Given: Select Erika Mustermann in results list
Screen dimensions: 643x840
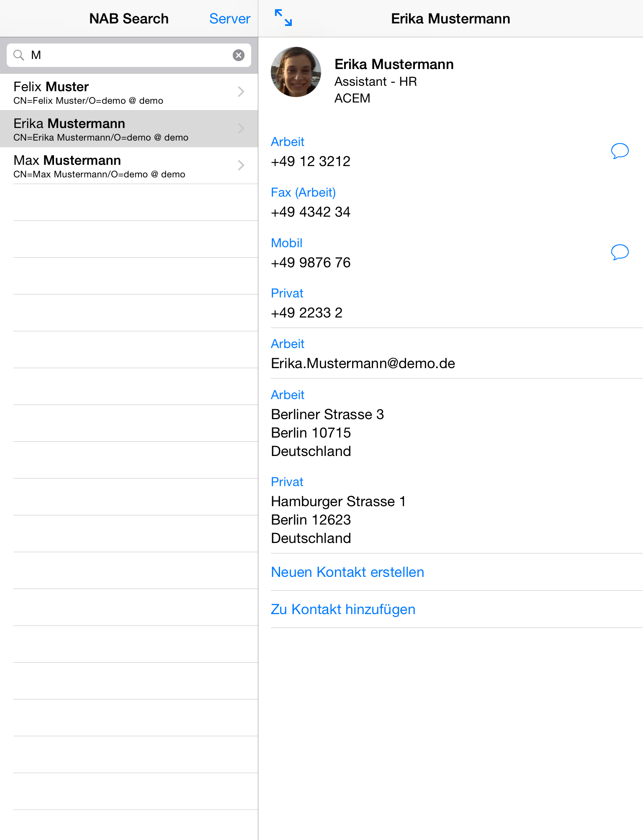Looking at the screenshot, I should [x=129, y=129].
